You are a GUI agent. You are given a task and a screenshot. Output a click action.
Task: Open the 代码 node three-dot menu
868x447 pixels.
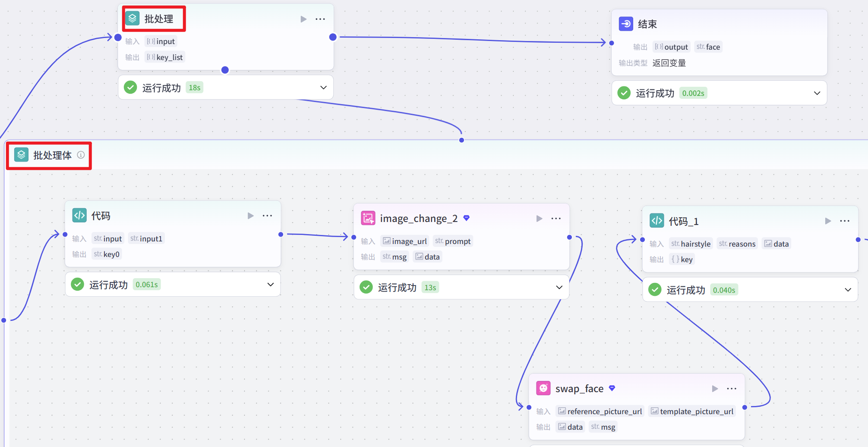(x=268, y=216)
